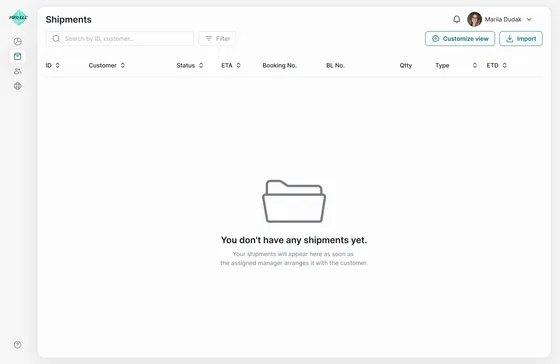Sort by ID column arrows
The image size is (560, 364).
58,65
